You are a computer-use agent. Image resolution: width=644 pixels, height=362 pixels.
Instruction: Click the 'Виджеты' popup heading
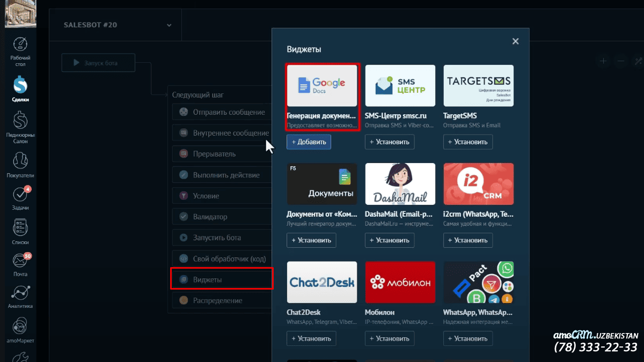click(304, 49)
